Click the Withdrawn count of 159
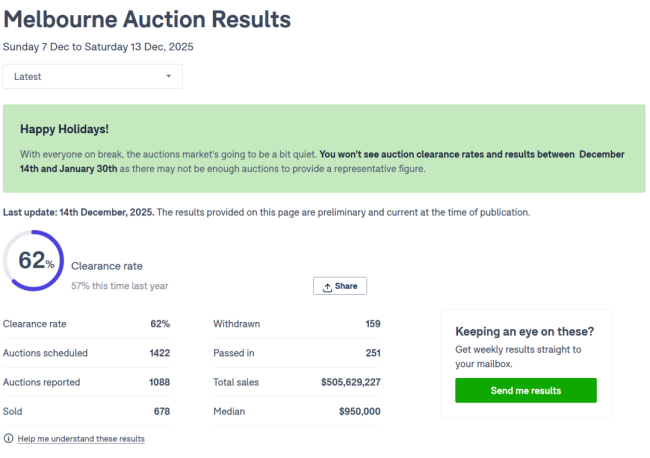This screenshot has height=458, width=650. coord(372,324)
